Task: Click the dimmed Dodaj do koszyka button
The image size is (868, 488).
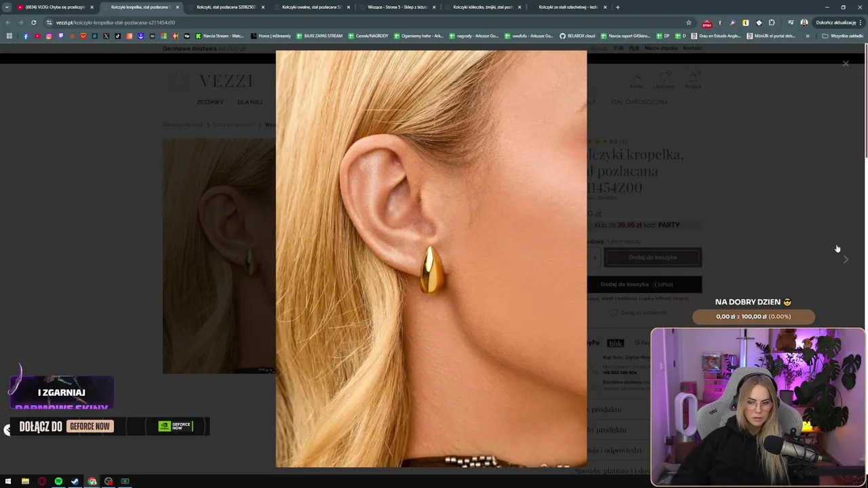Action: 652,258
